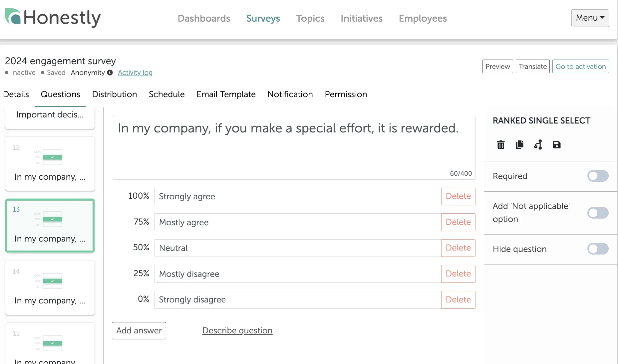Click the Add answer button

[139, 331]
